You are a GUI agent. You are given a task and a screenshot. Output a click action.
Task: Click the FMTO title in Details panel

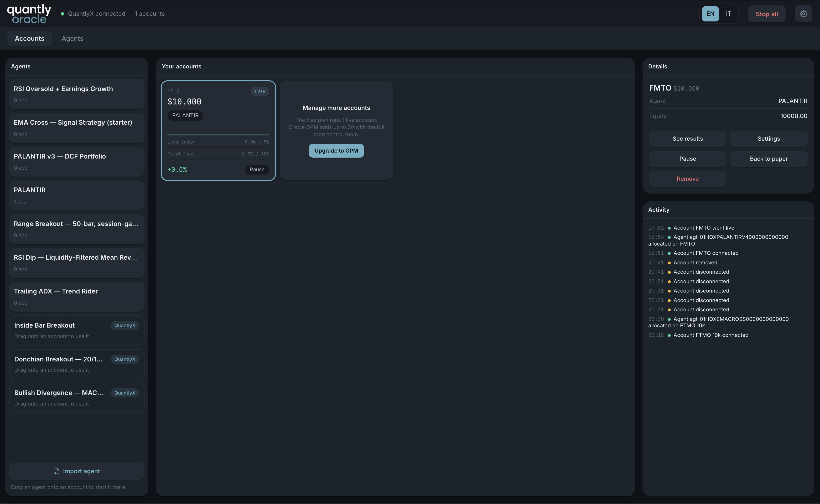[660, 88]
